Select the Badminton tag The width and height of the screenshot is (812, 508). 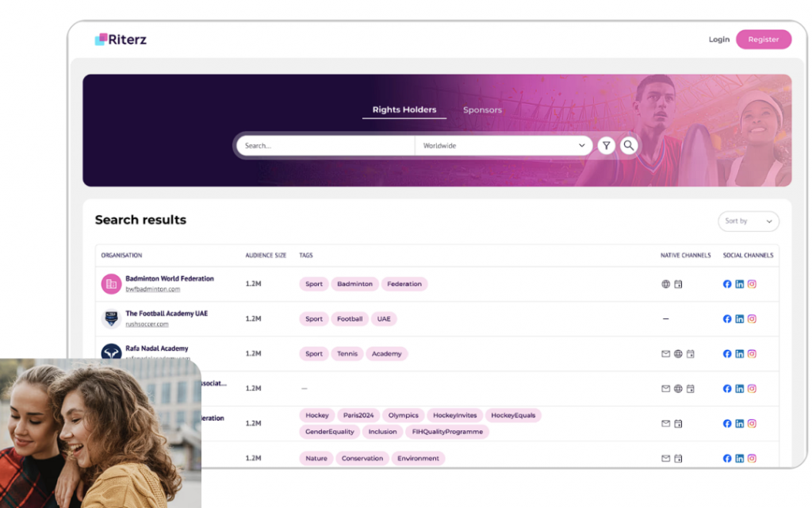pos(354,284)
